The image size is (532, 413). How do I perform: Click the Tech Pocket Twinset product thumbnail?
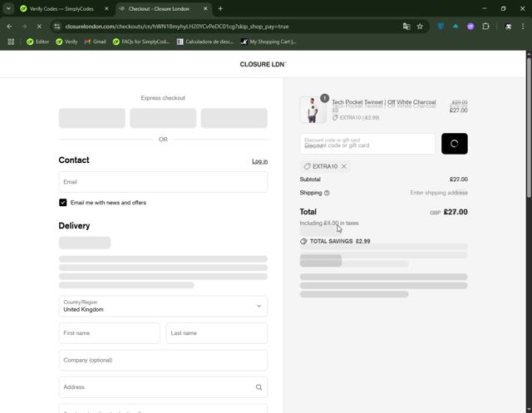(x=313, y=110)
